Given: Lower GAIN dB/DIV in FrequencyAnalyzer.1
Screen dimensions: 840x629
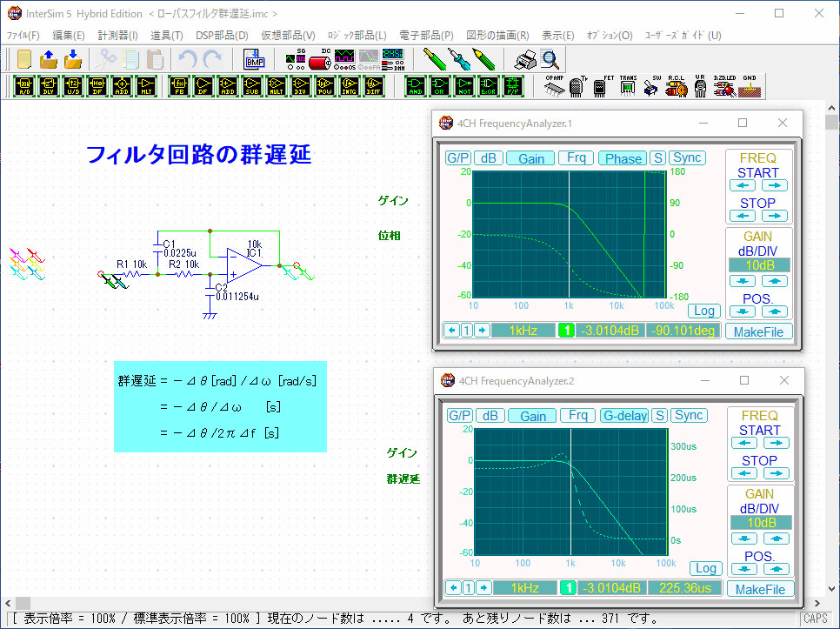Looking at the screenshot, I should [x=743, y=281].
